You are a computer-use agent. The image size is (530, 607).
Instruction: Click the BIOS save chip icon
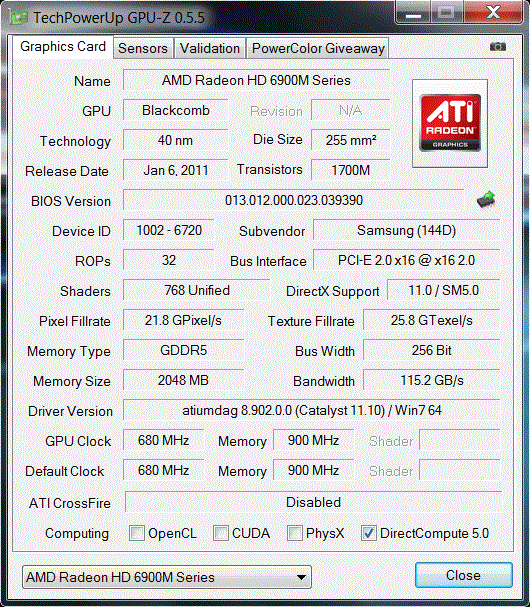click(x=486, y=200)
